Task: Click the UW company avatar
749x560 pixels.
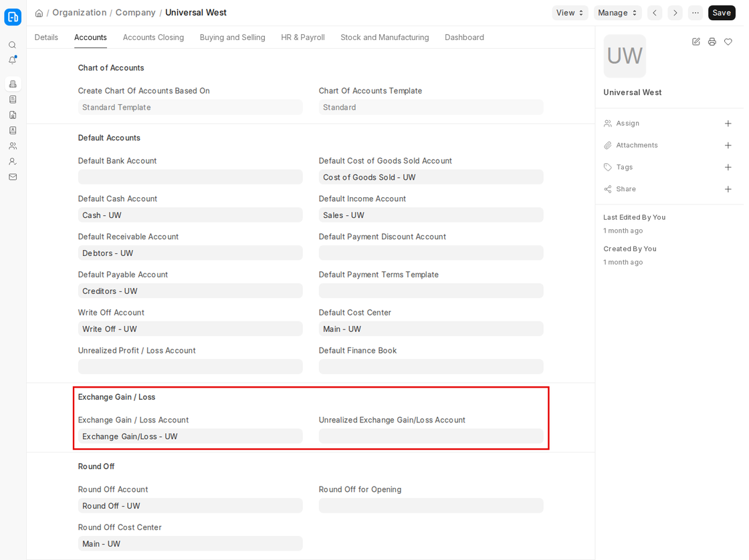Action: [x=625, y=56]
